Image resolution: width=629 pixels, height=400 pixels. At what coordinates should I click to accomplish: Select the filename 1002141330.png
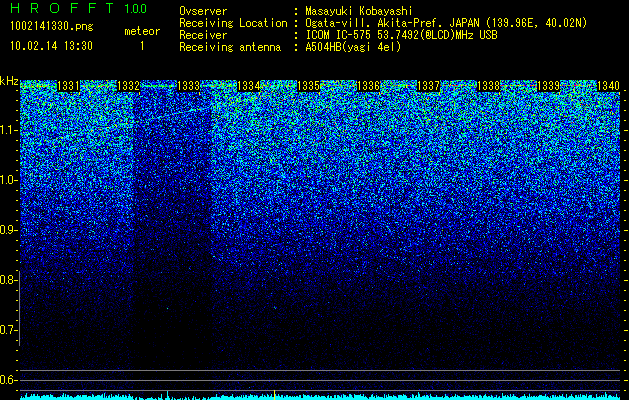[52, 27]
